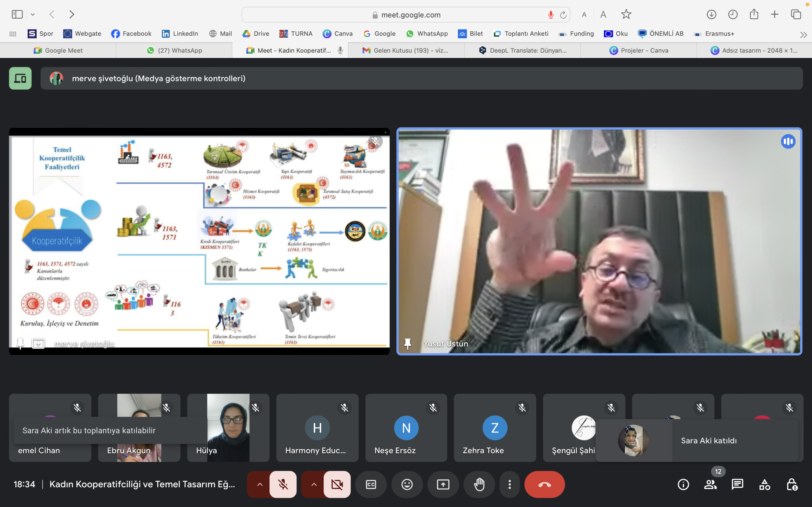Click the raise hand icon
The width and height of the screenshot is (812, 507).
[479, 484]
